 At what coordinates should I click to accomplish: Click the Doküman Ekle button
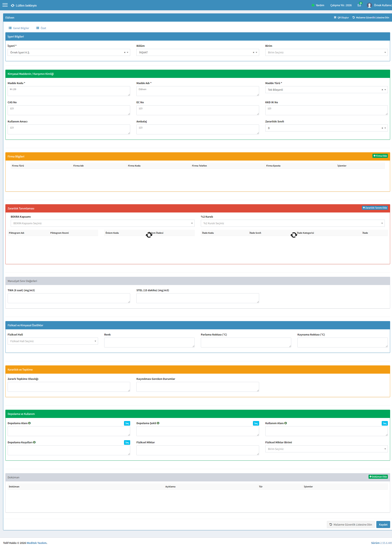click(378, 477)
